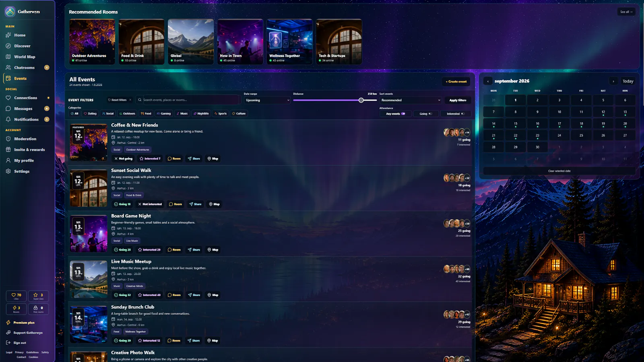
Task: Open the Outdoor Adventures room thumbnail
Action: pos(92,42)
